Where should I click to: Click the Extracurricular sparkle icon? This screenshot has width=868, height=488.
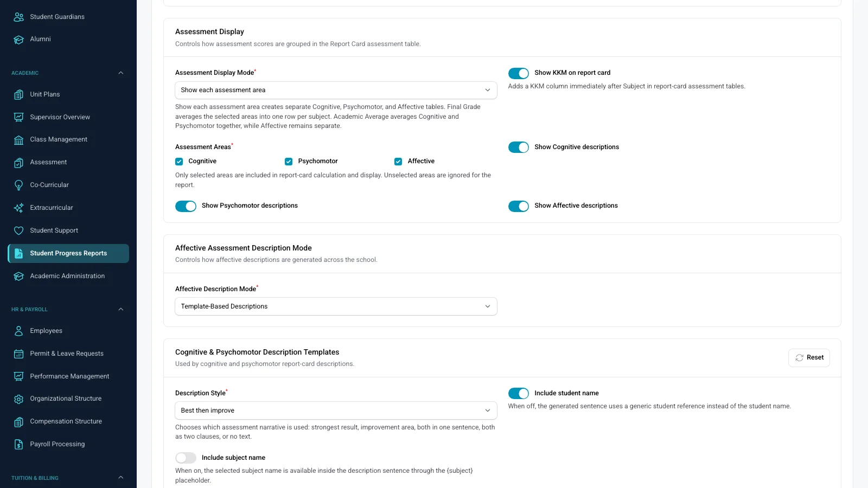click(x=18, y=208)
